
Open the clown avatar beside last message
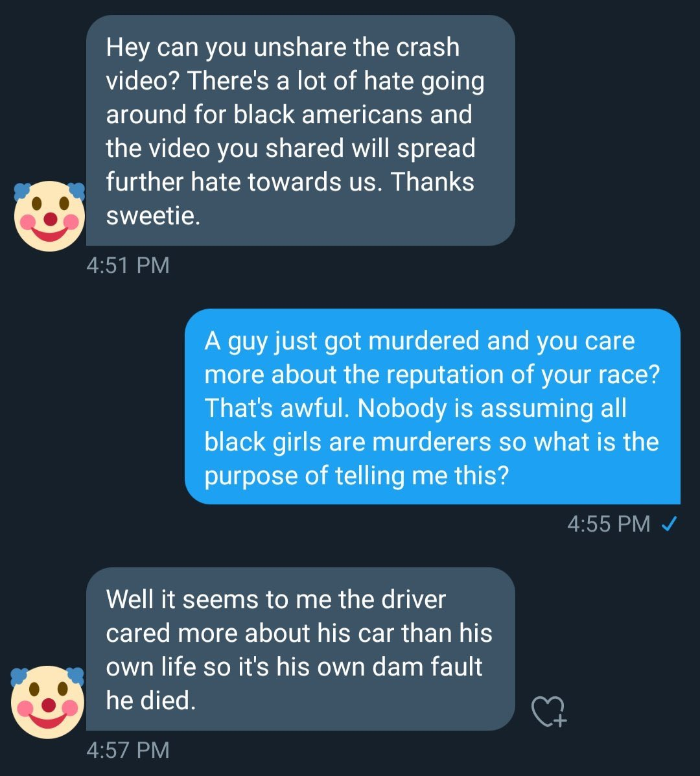47,701
